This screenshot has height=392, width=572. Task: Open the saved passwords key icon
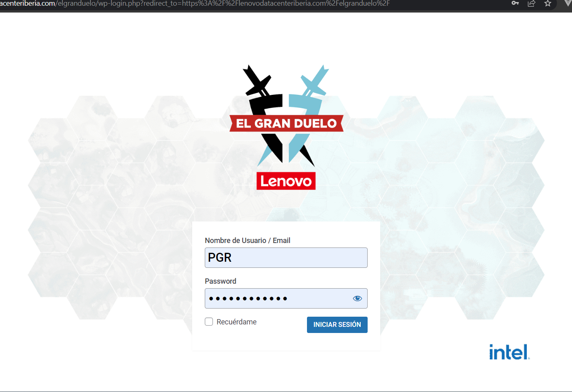(515, 3)
